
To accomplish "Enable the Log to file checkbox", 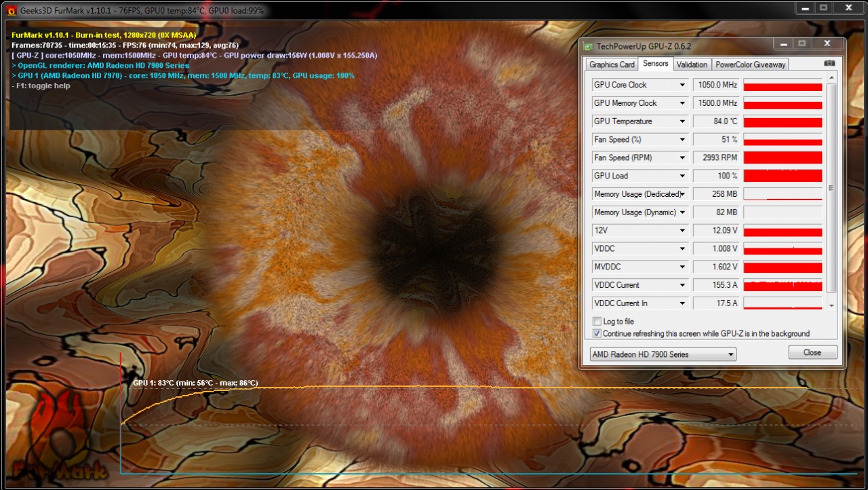I will pyautogui.click(x=597, y=322).
